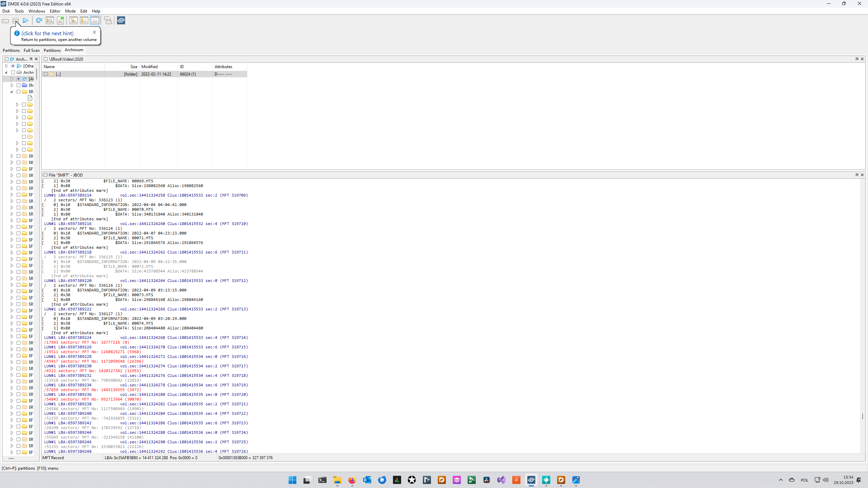The height and width of the screenshot is (488, 868).
Task: Show the file list panel via toolbar icon
Action: (x=84, y=21)
